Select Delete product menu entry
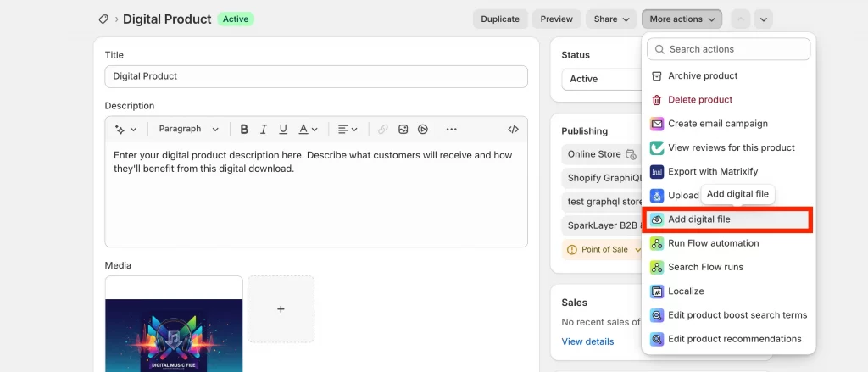The height and width of the screenshot is (372, 868). tap(699, 100)
